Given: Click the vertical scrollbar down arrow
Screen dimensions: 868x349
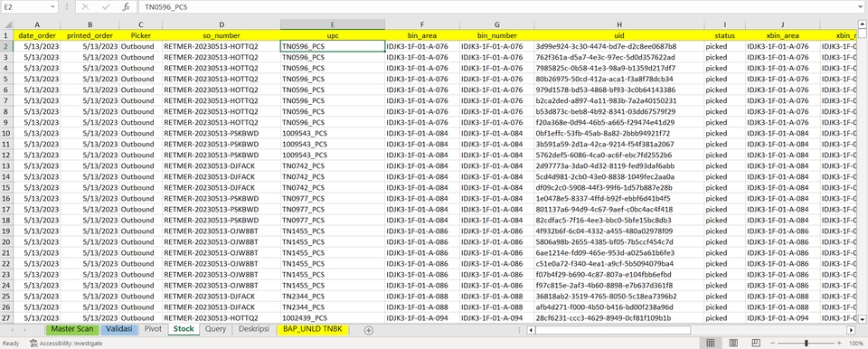Looking at the screenshot, I should coord(863,319).
